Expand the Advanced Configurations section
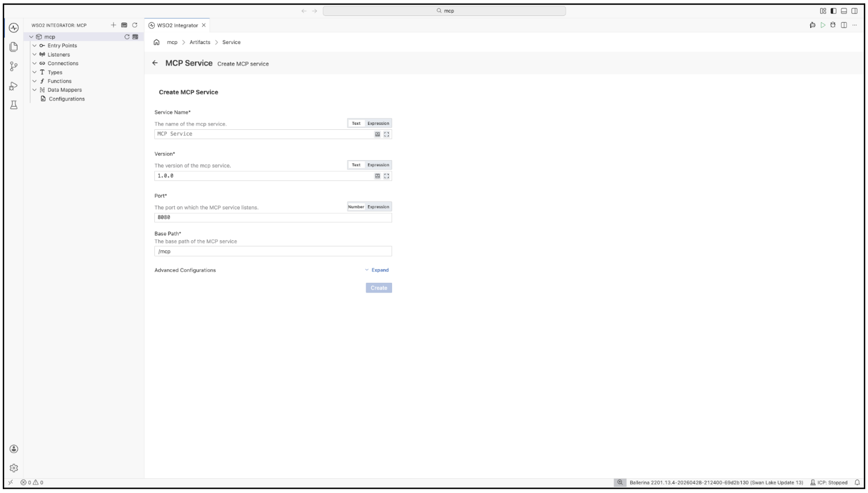This screenshot has height=493, width=868. 377,270
